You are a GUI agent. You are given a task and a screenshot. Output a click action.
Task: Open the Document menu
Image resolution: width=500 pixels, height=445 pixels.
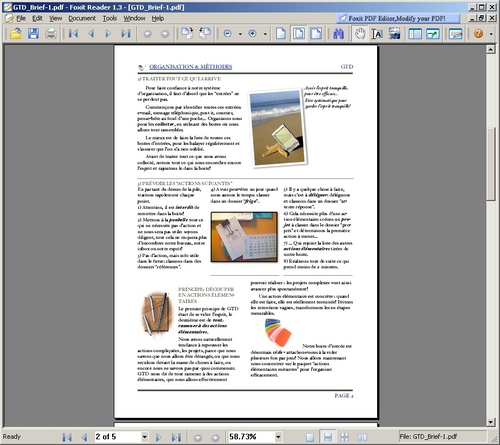(82, 18)
